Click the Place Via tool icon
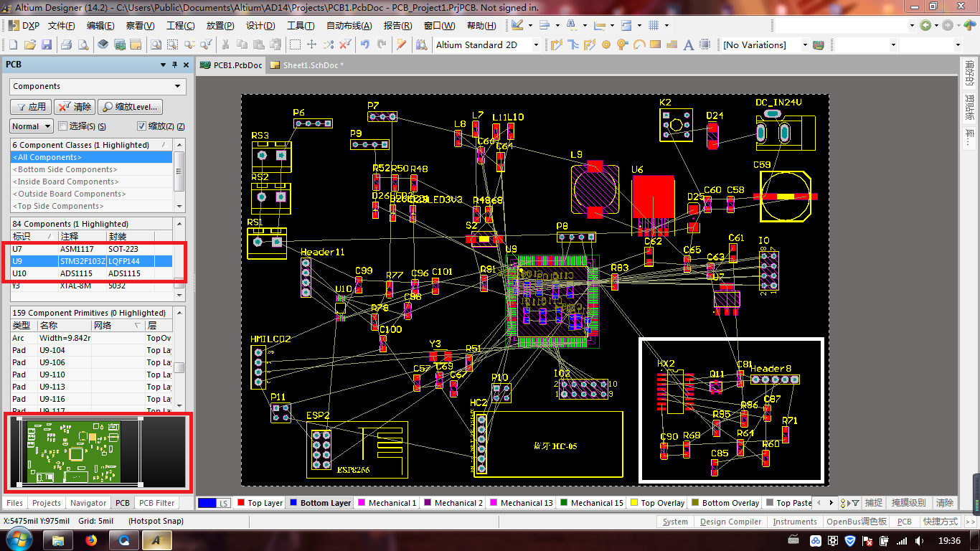Viewport: 980px width, 551px height. (x=621, y=44)
